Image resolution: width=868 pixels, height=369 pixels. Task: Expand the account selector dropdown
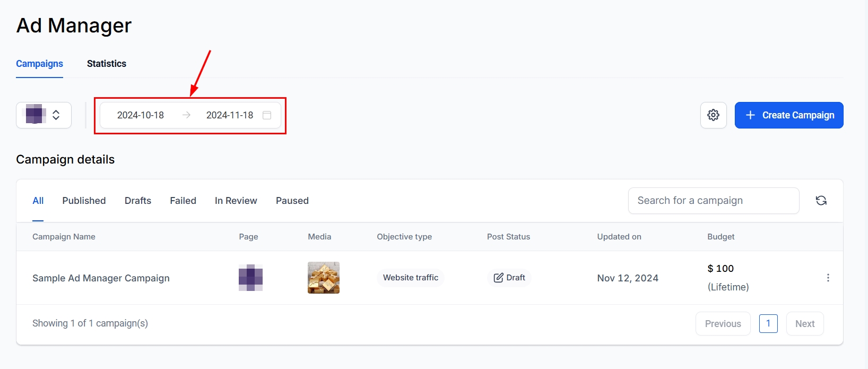[x=44, y=115]
